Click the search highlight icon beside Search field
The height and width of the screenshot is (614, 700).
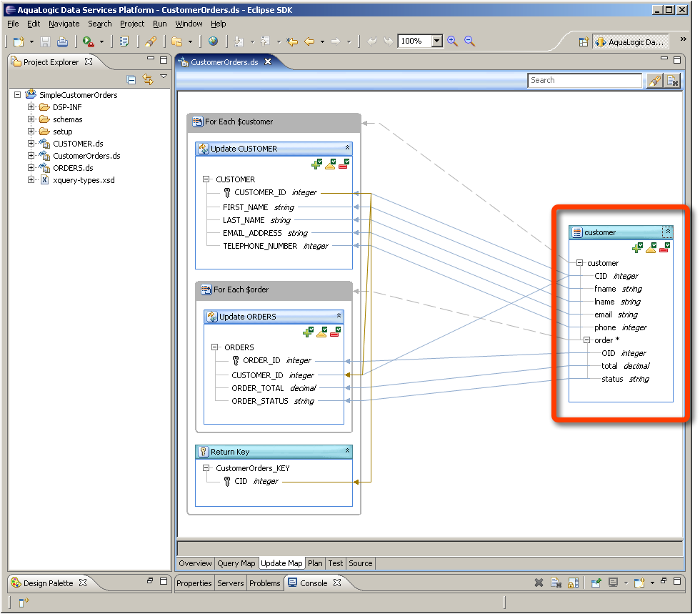tap(654, 81)
